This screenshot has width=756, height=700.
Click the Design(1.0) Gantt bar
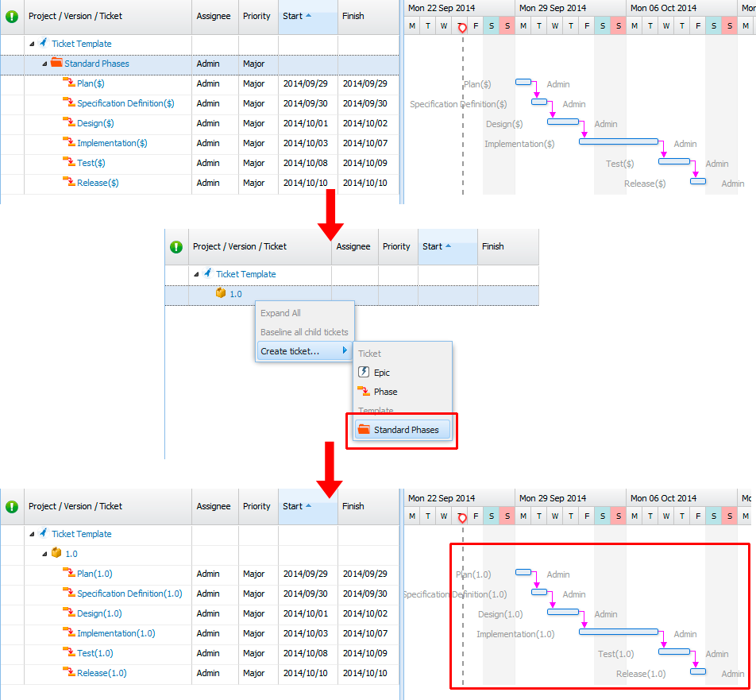click(563, 612)
